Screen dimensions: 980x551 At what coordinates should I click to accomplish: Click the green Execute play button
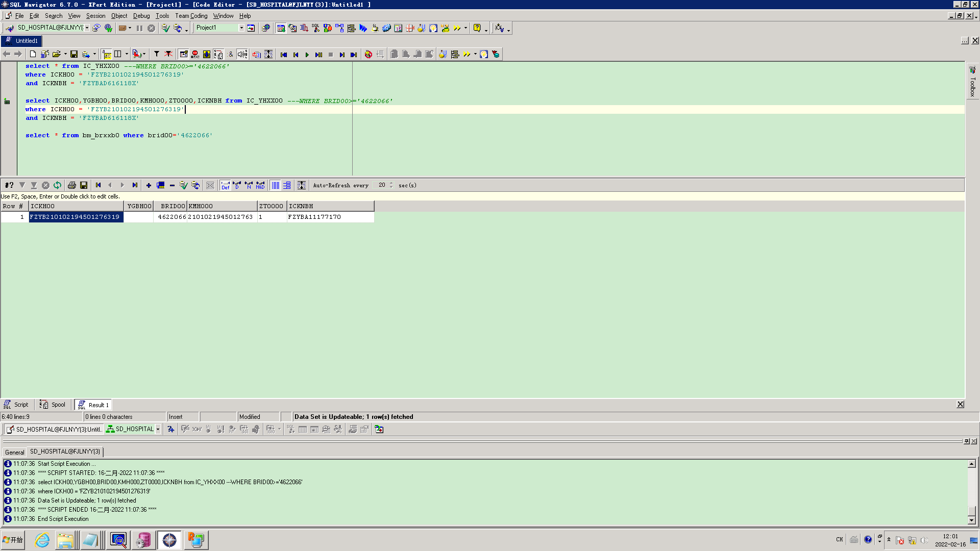coord(307,55)
